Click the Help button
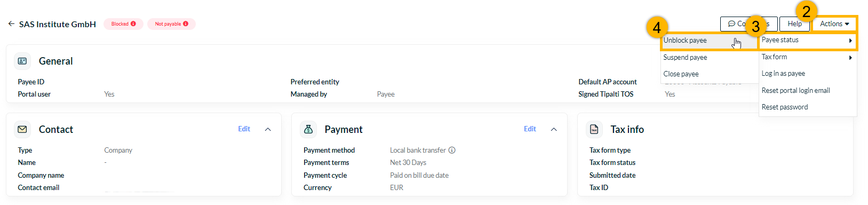 click(x=794, y=24)
